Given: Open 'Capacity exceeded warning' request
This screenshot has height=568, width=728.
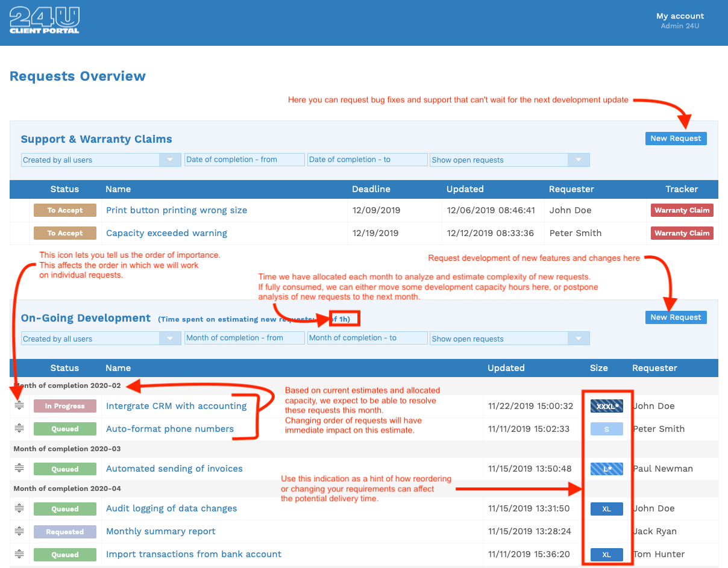Looking at the screenshot, I should click(x=166, y=233).
